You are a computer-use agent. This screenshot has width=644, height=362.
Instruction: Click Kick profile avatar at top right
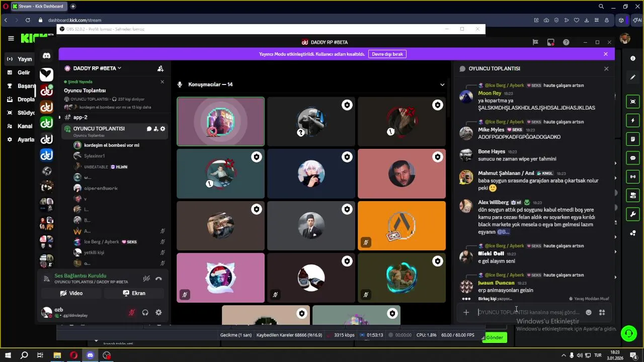point(625,38)
